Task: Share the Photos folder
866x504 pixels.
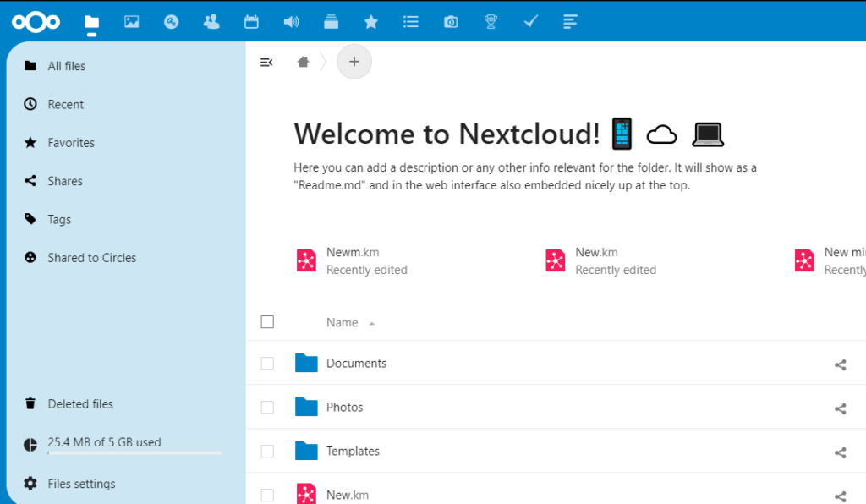Action: (840, 408)
